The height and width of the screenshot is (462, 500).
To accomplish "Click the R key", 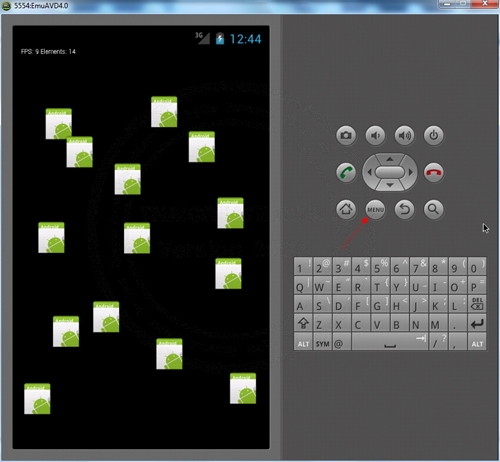I will tap(361, 285).
